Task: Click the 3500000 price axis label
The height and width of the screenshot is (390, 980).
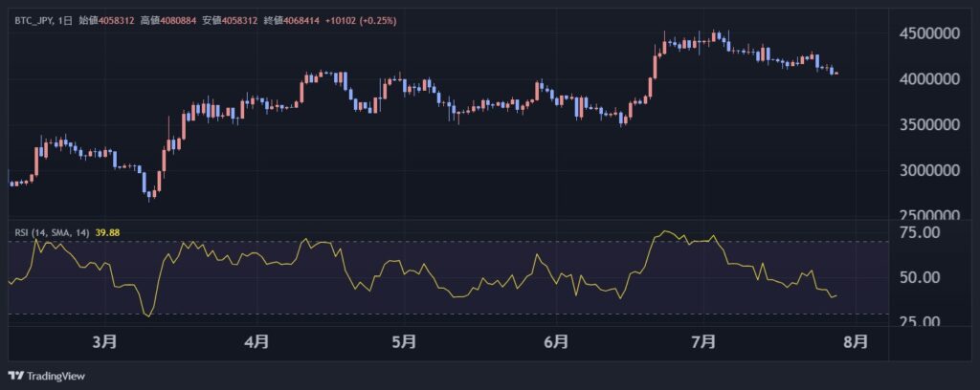Action: [x=929, y=125]
